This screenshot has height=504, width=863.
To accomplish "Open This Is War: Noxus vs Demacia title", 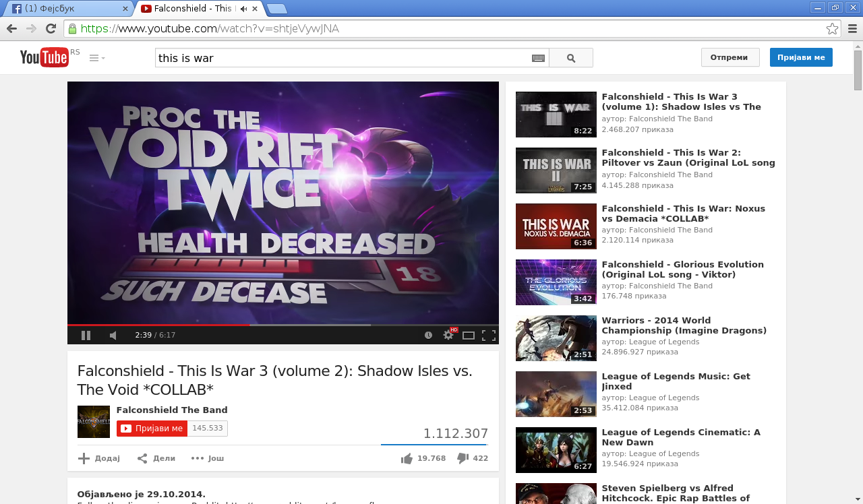I will click(684, 214).
